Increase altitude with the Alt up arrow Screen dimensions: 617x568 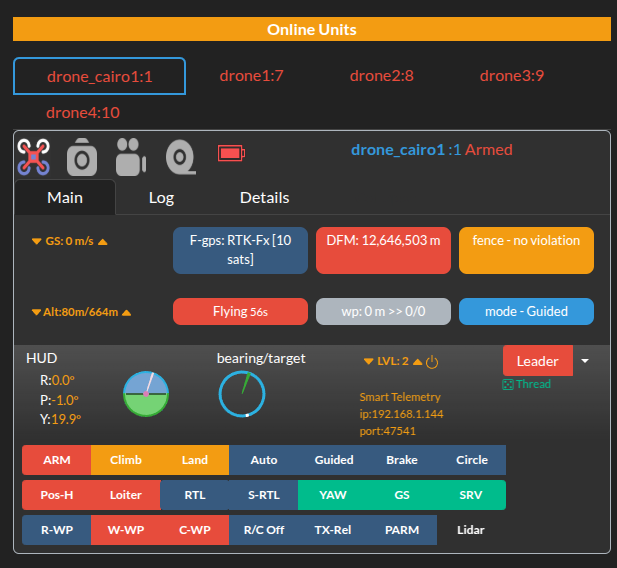point(126,312)
